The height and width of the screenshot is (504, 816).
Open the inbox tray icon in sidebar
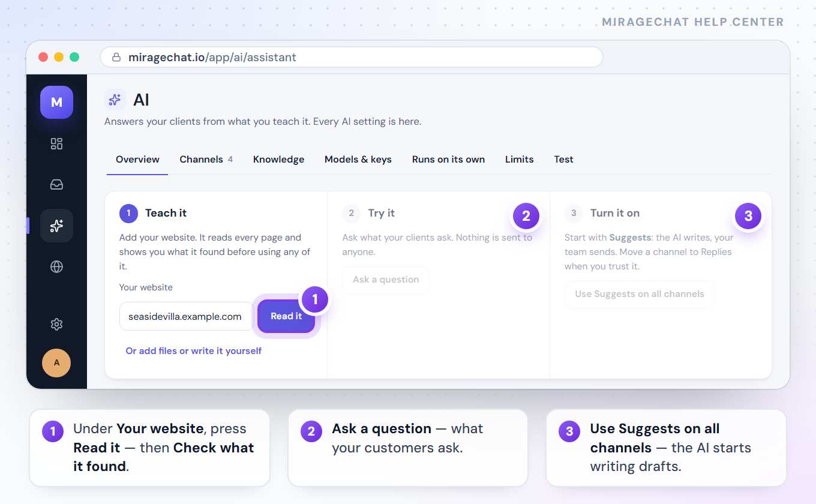[x=56, y=185]
